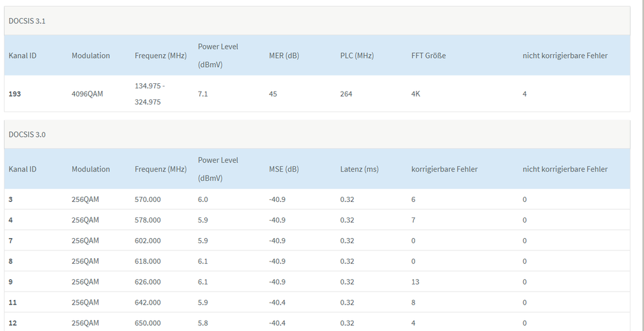The width and height of the screenshot is (644, 331).
Task: Click the 7.1 power level value
Action: (203, 94)
